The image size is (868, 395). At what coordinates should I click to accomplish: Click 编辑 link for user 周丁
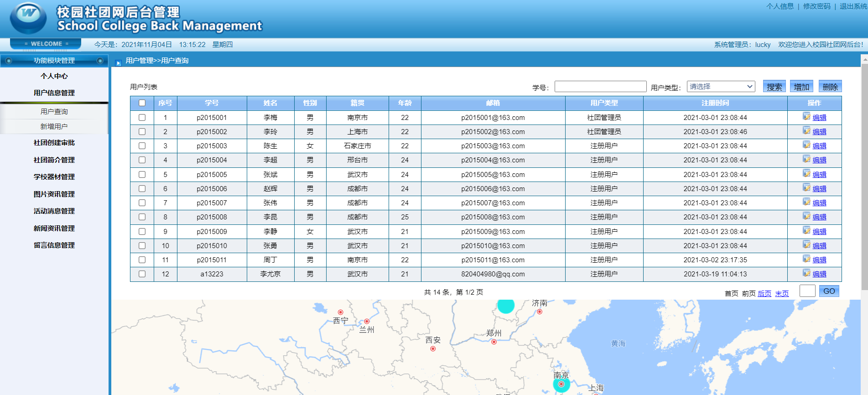(819, 260)
